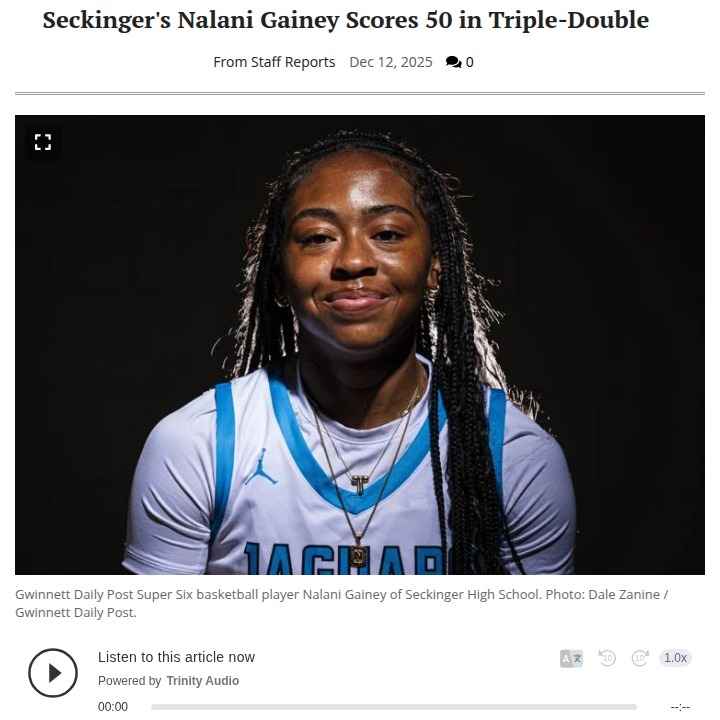Click the article headline about Seckinger
Viewport: 720px width, 720px height.
(346, 20)
